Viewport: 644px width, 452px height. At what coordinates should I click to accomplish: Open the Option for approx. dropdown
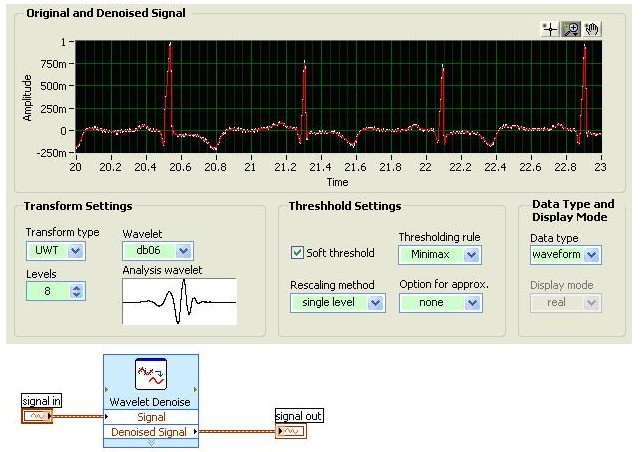tap(472, 302)
